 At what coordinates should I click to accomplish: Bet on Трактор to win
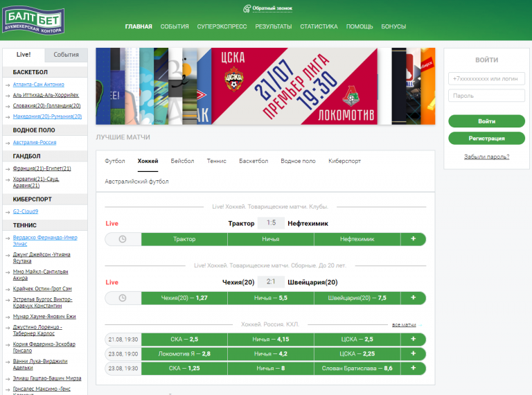click(184, 239)
